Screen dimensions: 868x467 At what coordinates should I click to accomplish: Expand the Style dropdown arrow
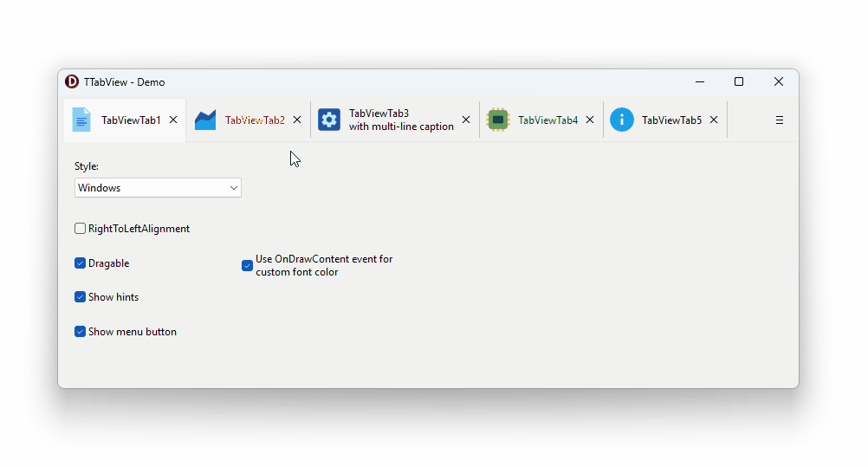pos(234,188)
